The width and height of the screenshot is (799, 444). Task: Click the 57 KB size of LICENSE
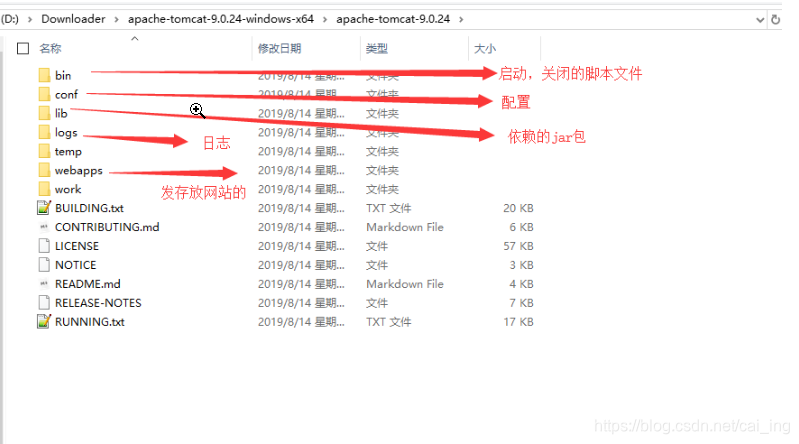[x=518, y=246]
